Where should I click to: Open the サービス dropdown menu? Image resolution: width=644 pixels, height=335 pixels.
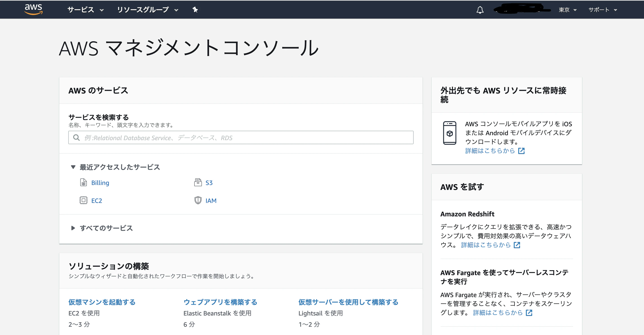coord(86,10)
